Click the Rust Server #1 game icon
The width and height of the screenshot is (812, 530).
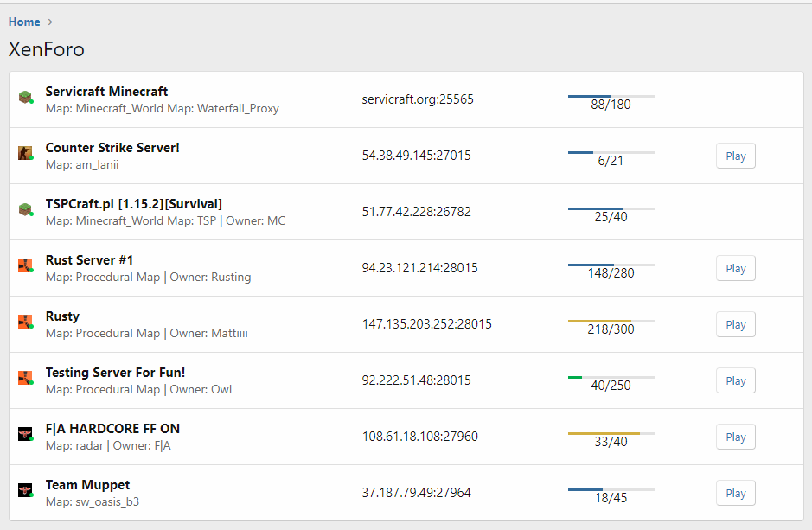tap(25, 266)
